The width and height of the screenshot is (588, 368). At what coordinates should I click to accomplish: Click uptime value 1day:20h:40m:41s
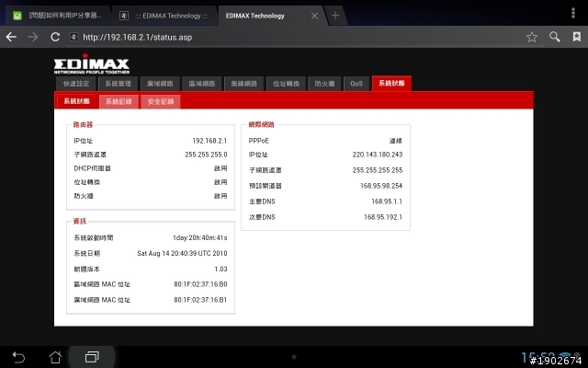click(200, 237)
